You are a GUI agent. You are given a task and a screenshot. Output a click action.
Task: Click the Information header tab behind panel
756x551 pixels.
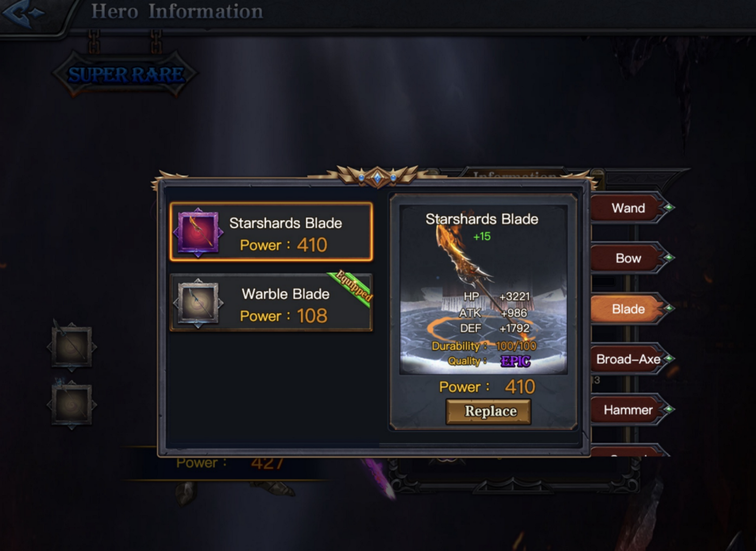(x=514, y=174)
